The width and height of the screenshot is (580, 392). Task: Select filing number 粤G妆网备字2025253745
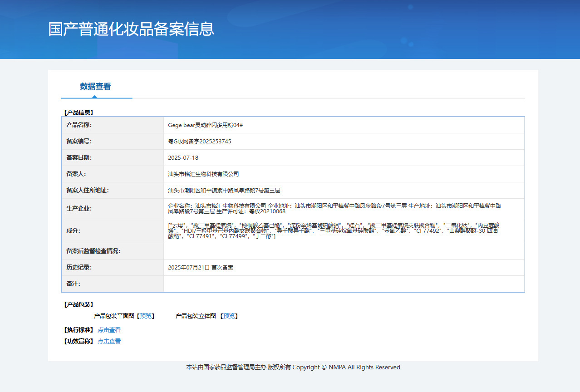coord(200,141)
